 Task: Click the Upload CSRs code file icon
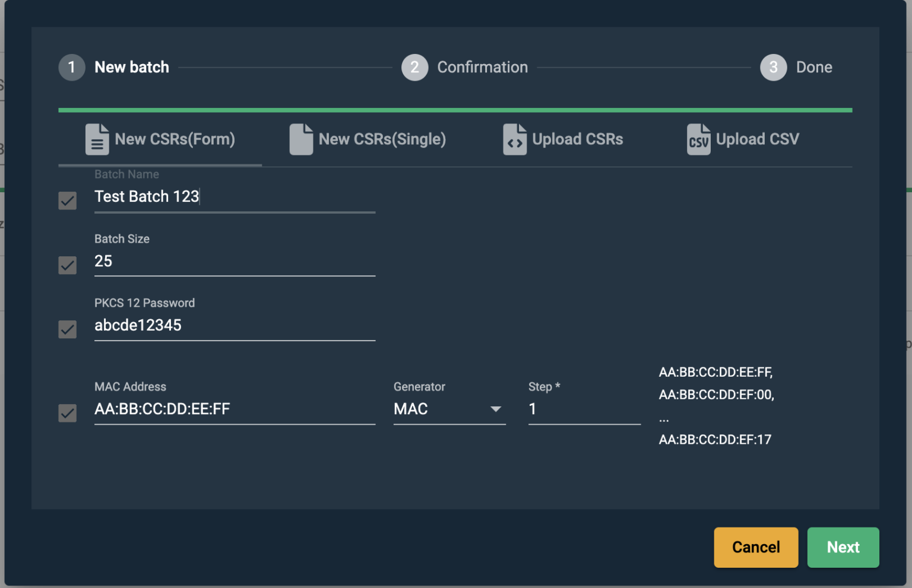(x=514, y=139)
